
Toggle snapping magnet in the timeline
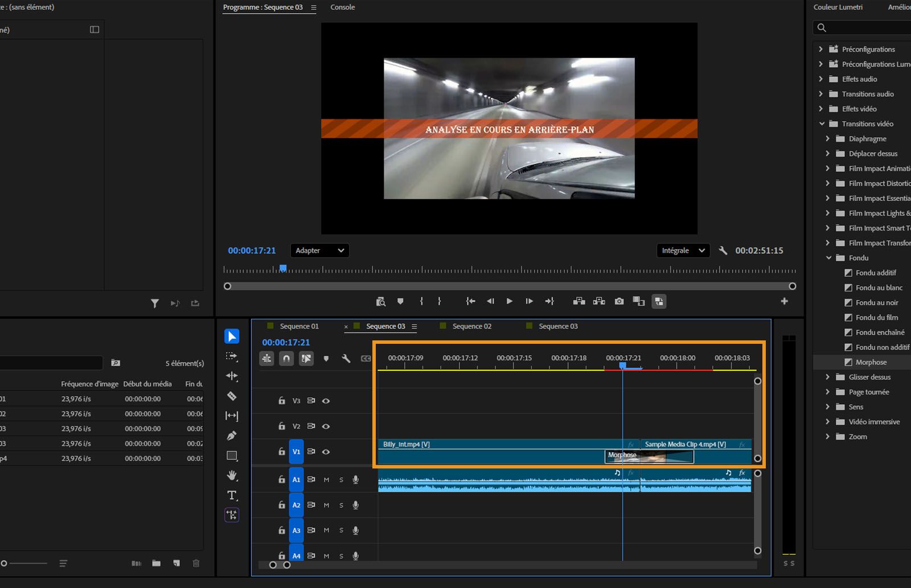click(286, 359)
